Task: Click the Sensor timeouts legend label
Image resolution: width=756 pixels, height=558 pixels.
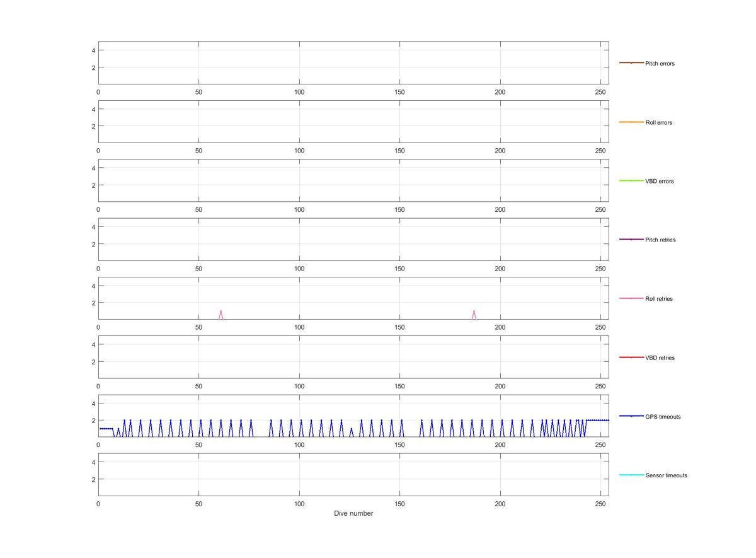Action: [x=667, y=475]
